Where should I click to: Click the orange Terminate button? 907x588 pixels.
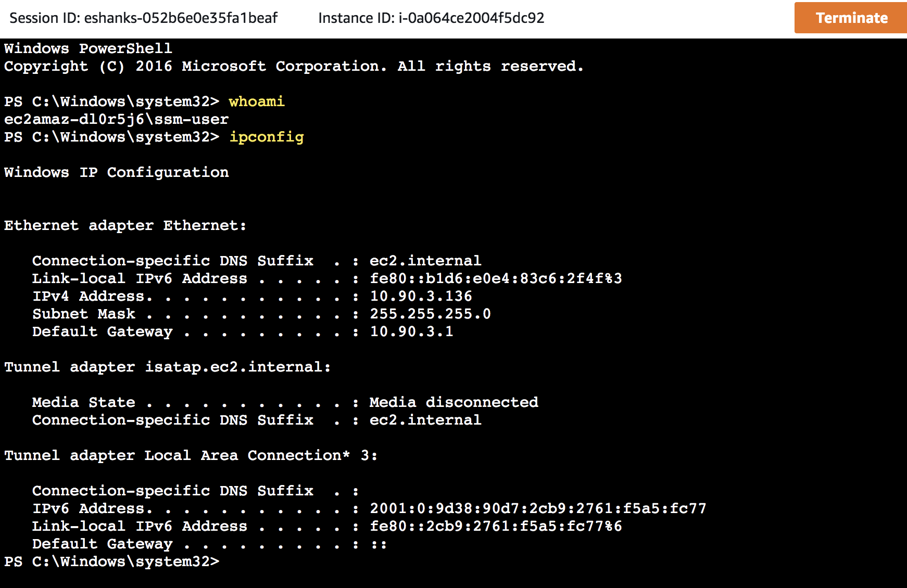tap(850, 18)
